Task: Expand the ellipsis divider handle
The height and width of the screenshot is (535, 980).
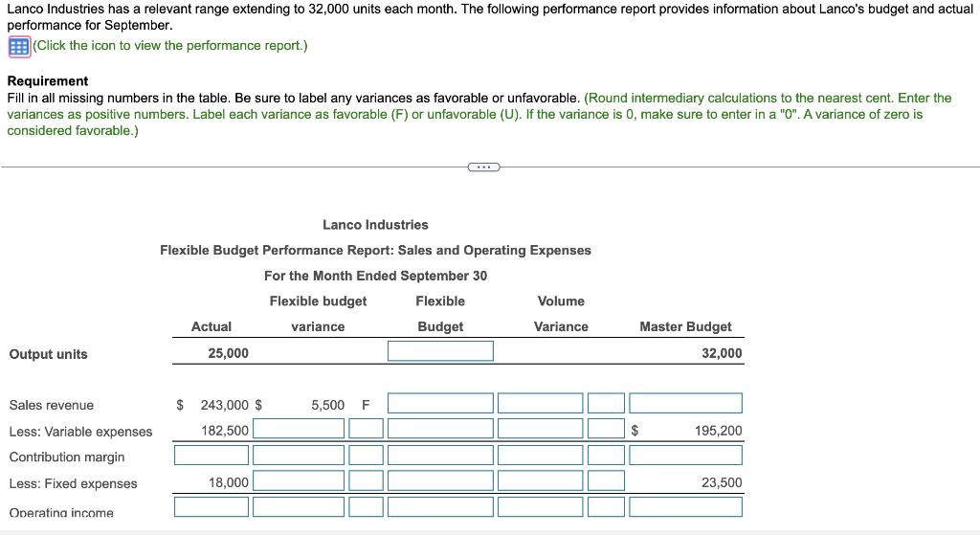Action: point(483,167)
